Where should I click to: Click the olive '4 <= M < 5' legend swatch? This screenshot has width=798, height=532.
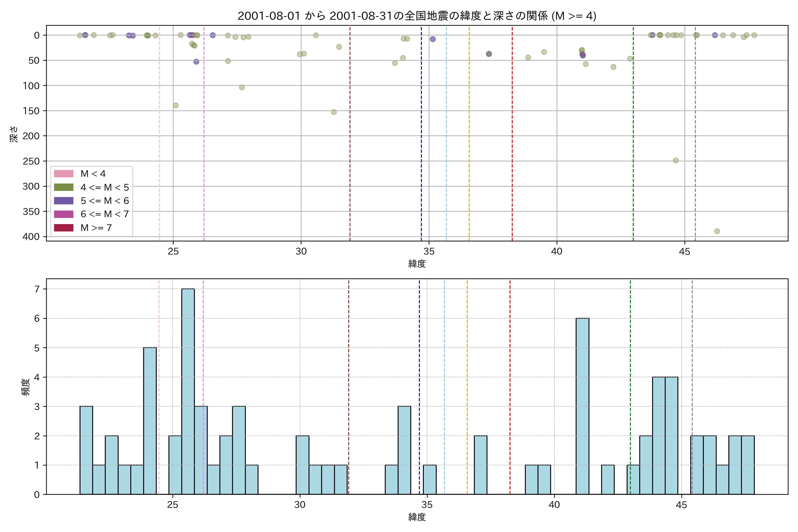click(63, 187)
